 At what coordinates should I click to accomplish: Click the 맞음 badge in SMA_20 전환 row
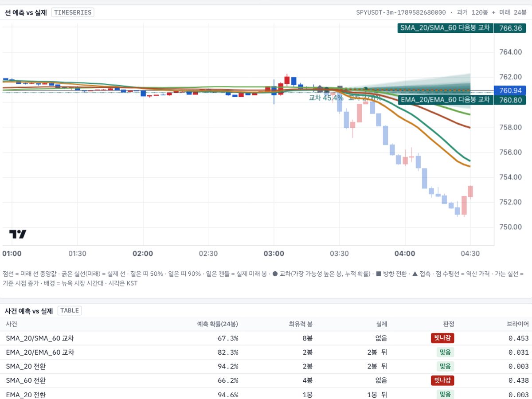445,367
